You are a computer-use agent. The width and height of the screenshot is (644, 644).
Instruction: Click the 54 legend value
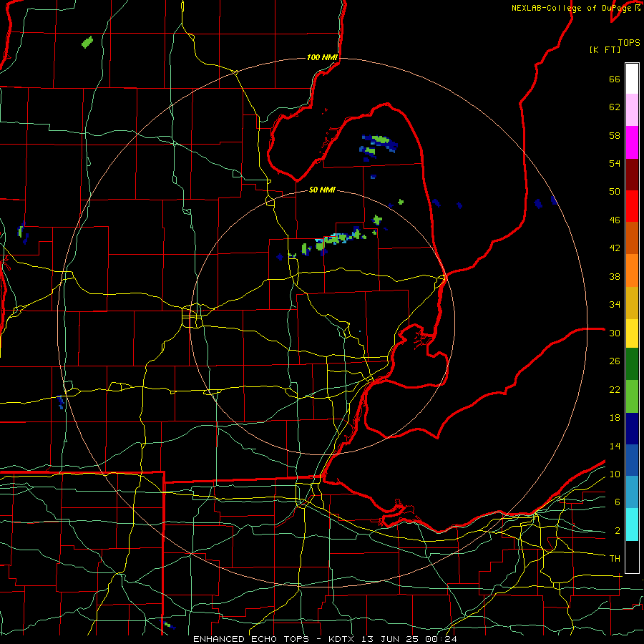tap(615, 163)
